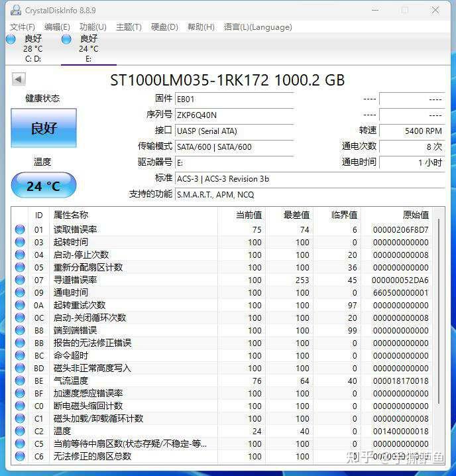456x476 pixels.
Task: Click the previous disk arrow icon
Action: coord(19,80)
